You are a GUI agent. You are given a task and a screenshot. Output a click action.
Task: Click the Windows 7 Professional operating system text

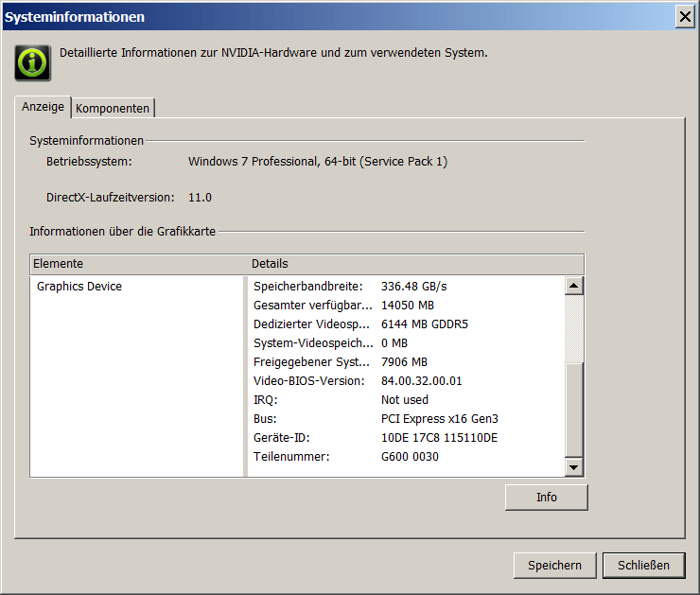[318, 162]
